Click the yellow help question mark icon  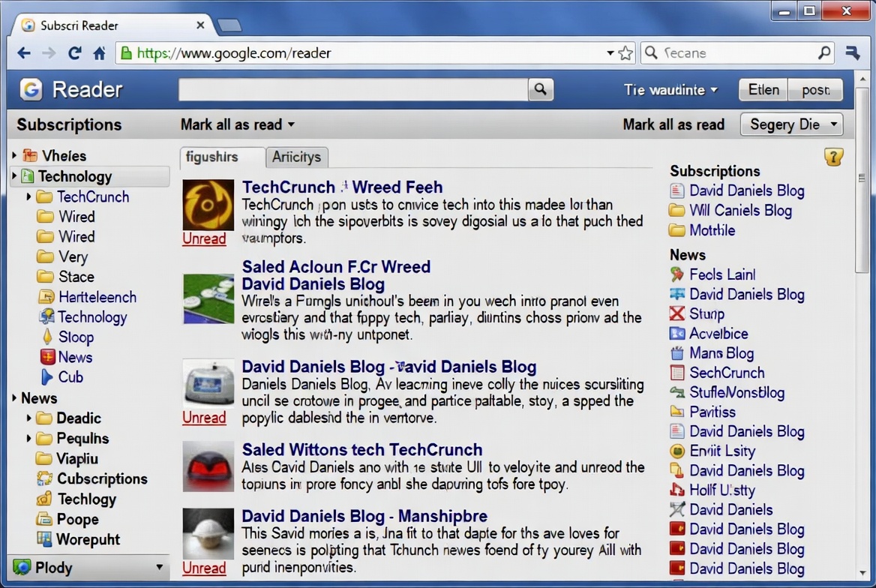point(833,157)
